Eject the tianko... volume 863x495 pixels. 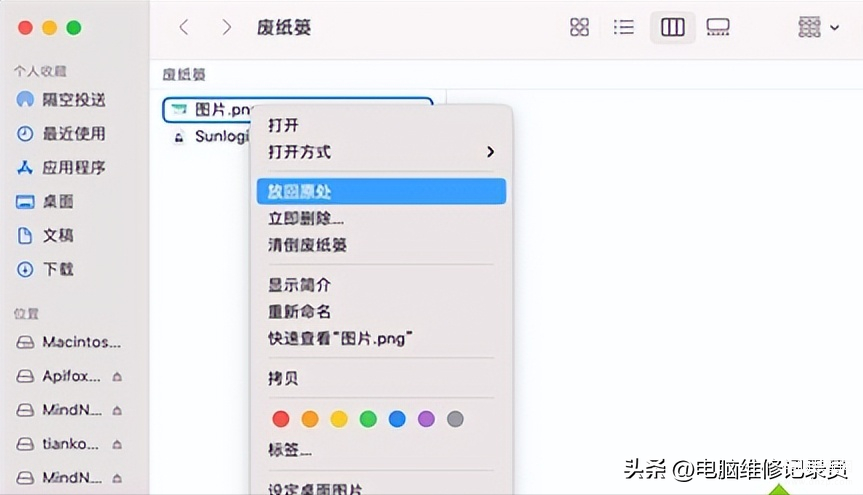[117, 445]
